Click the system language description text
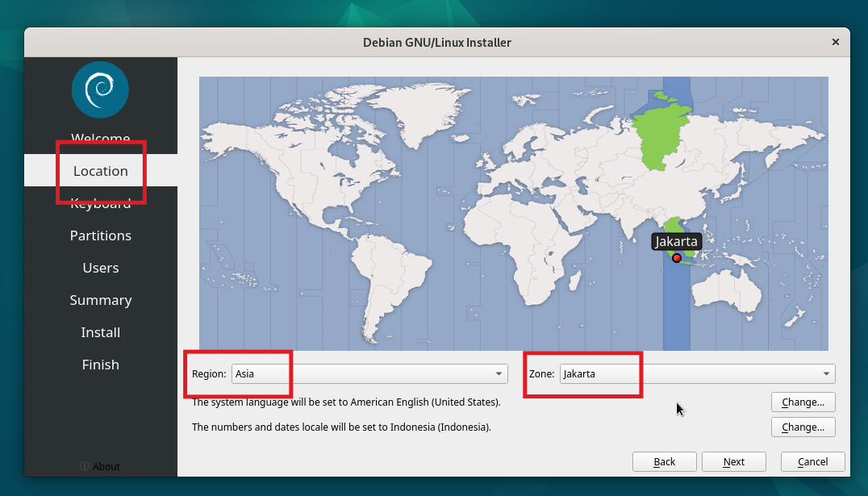 point(346,402)
